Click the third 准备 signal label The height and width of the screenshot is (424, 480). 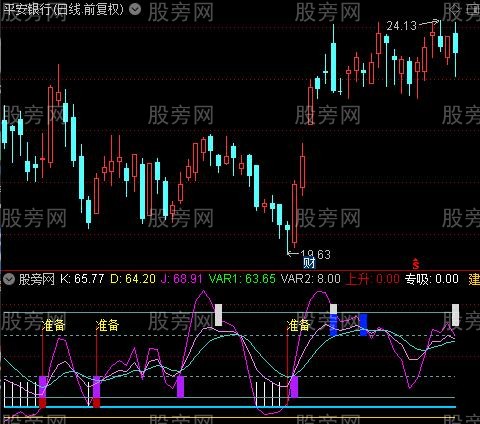coord(298,325)
